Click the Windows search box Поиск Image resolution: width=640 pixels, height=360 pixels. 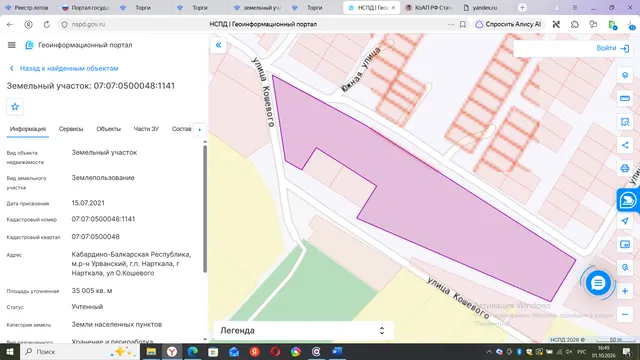tap(80, 351)
